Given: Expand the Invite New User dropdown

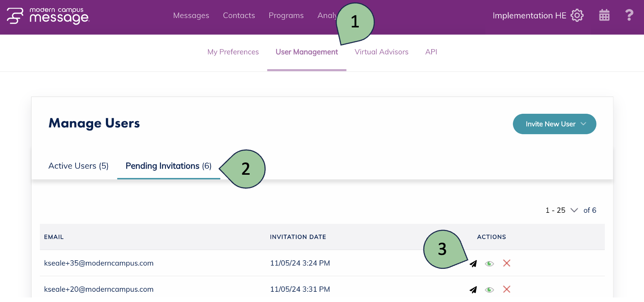Looking at the screenshot, I should click(554, 124).
